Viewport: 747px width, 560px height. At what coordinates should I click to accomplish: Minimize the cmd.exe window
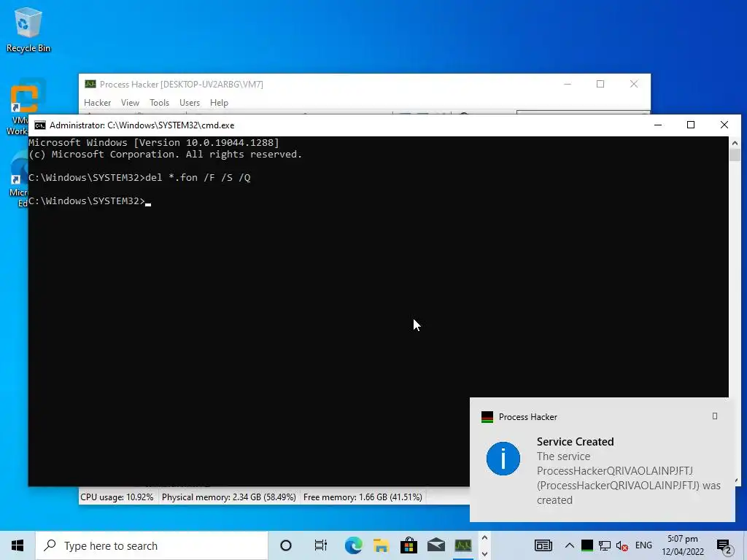coord(658,125)
